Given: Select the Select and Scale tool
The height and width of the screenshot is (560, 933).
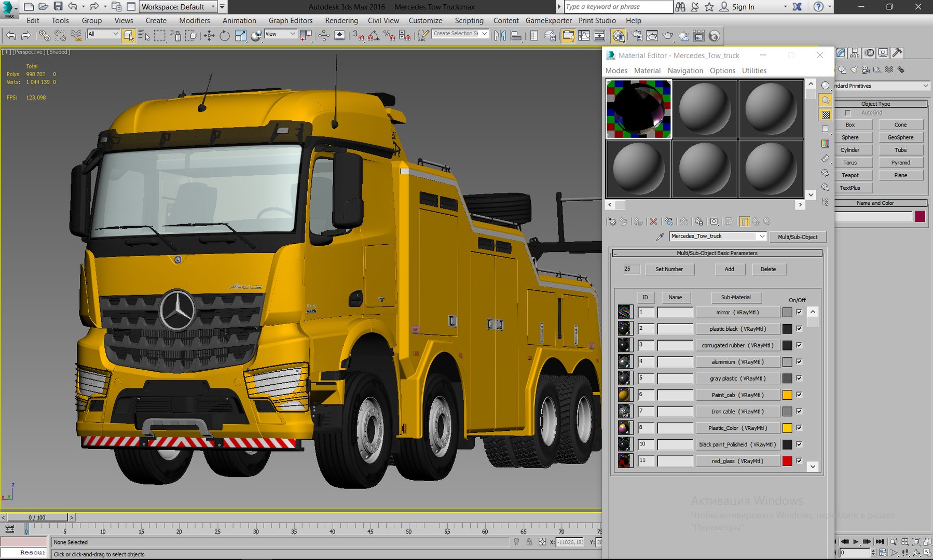Looking at the screenshot, I should pos(240,35).
